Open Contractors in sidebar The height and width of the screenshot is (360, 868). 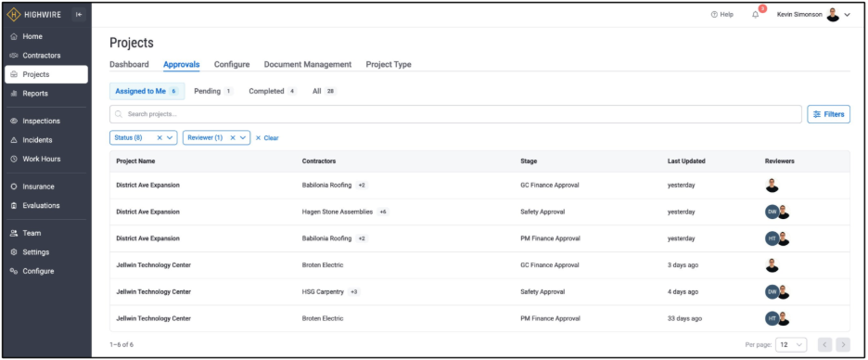[46, 56]
